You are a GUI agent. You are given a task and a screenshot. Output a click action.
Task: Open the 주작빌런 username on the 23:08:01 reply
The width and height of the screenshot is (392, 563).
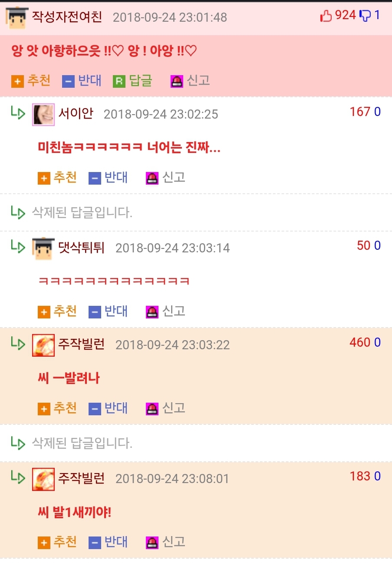82,479
